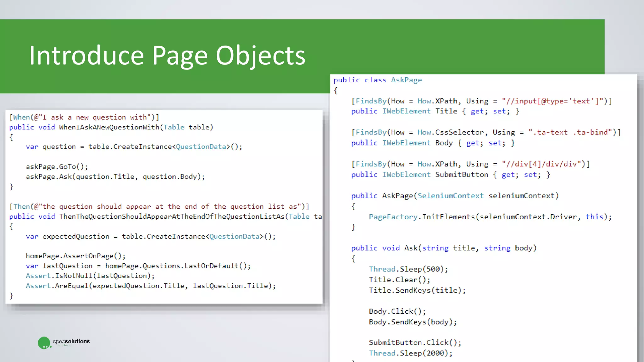Click the call askPage.GoTo();
Screen dimensions: 644x362
[x=57, y=167]
